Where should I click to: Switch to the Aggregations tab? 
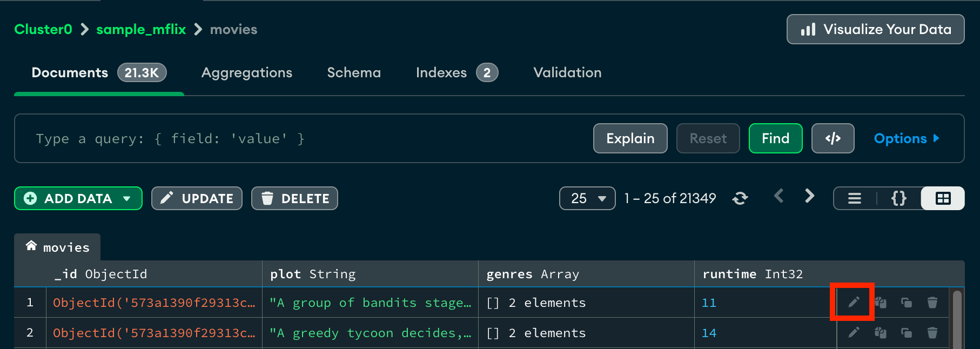coord(247,72)
